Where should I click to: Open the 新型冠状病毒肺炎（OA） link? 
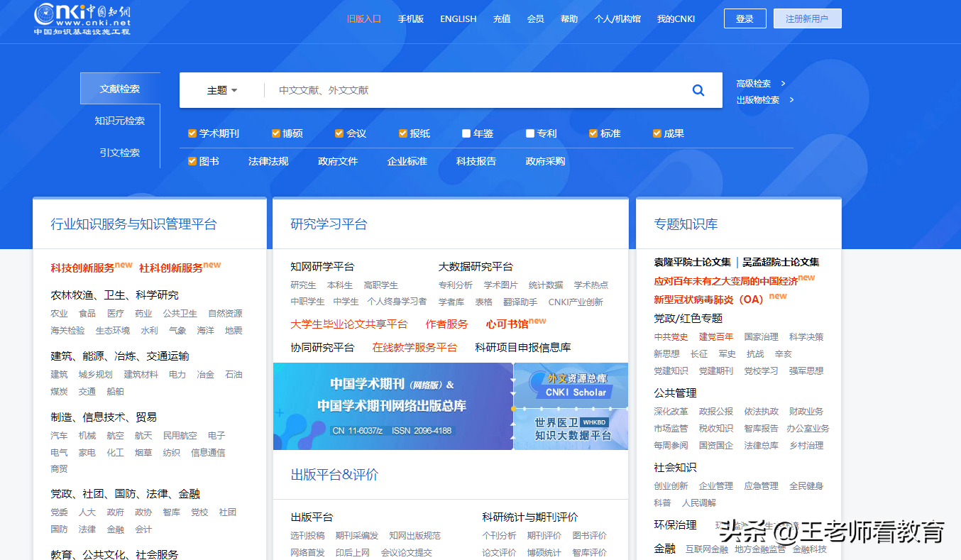[x=708, y=300]
